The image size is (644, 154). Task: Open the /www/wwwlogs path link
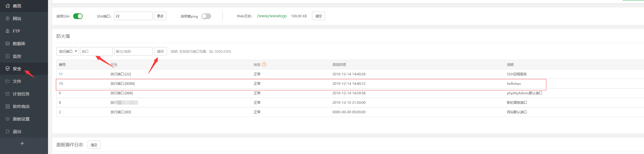tap(272, 16)
